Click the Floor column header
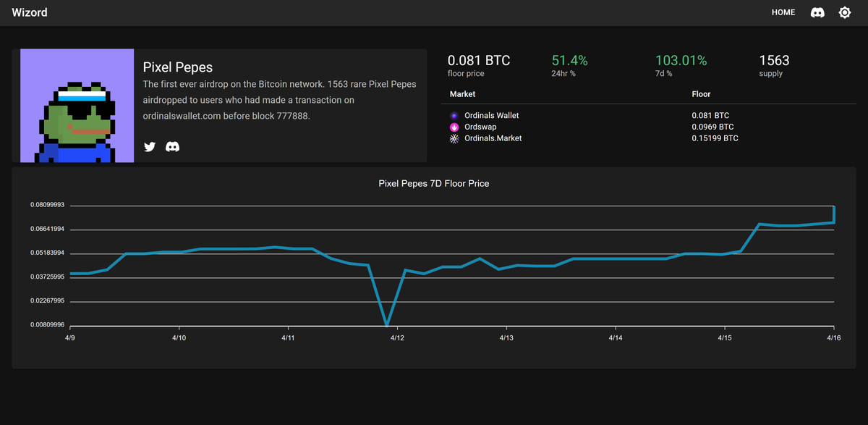The width and height of the screenshot is (868, 425). coord(701,94)
